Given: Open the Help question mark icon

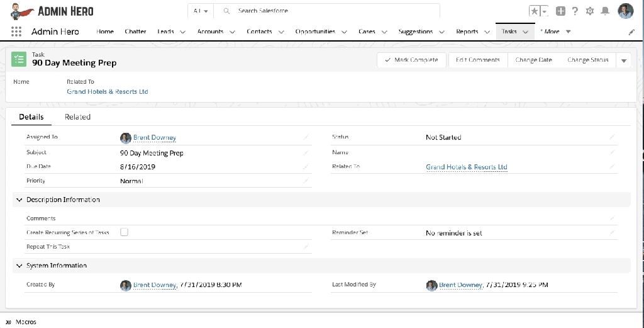Looking at the screenshot, I should 575,11.
